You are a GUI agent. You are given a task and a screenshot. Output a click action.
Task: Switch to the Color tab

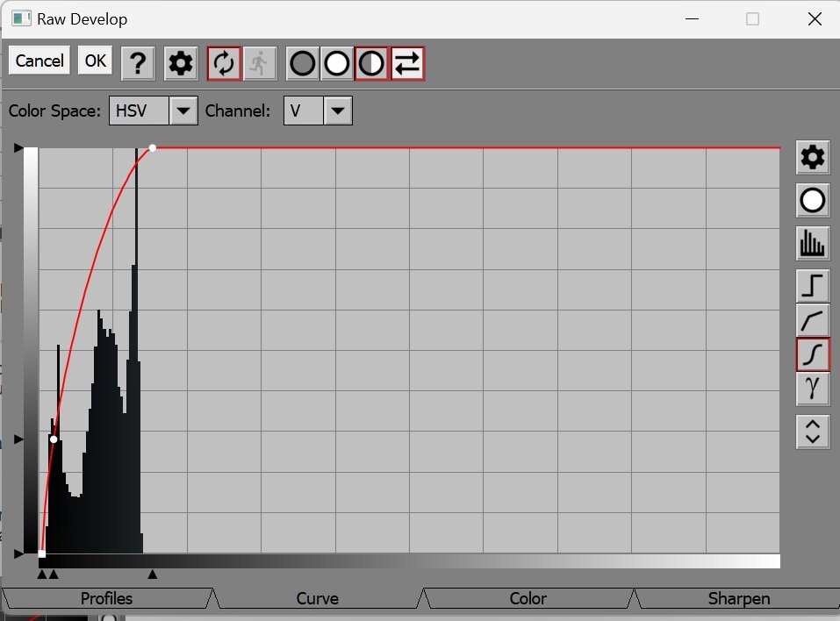(x=528, y=598)
